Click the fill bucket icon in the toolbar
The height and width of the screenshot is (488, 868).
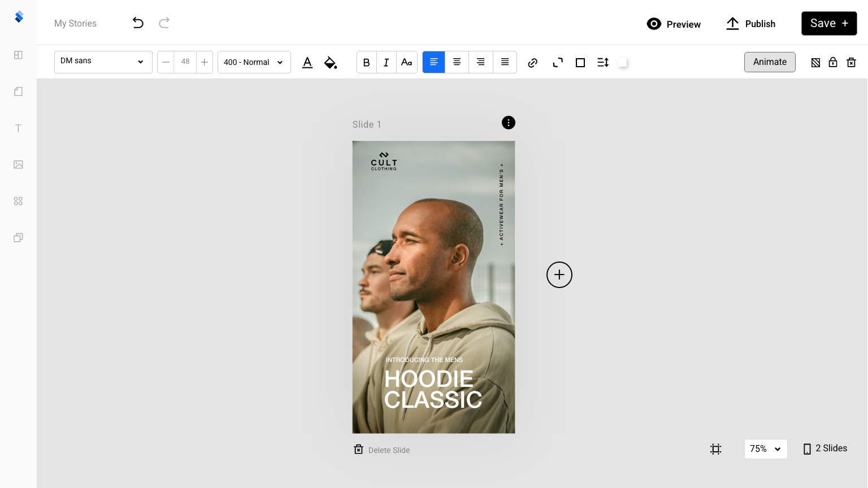331,62
